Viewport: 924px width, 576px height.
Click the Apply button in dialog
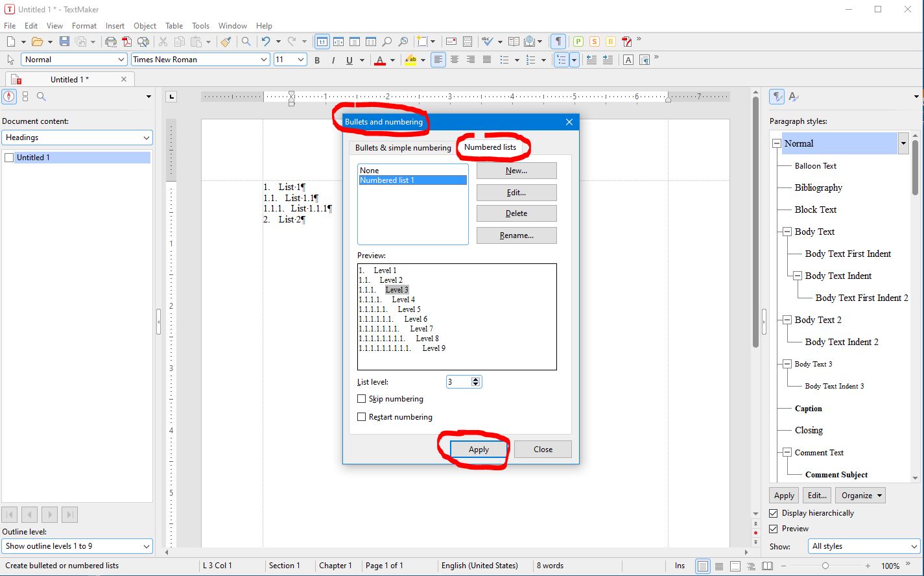[x=479, y=450]
